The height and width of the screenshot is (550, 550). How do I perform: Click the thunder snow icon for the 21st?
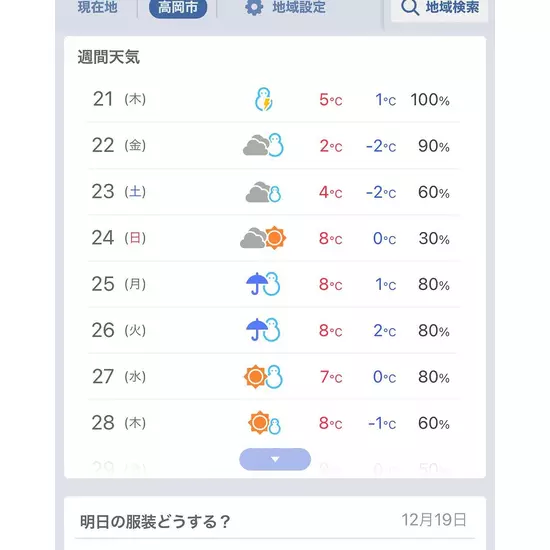pos(263,99)
